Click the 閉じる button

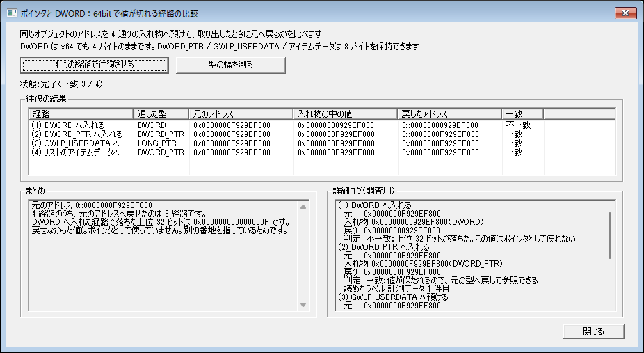pyautogui.click(x=593, y=331)
